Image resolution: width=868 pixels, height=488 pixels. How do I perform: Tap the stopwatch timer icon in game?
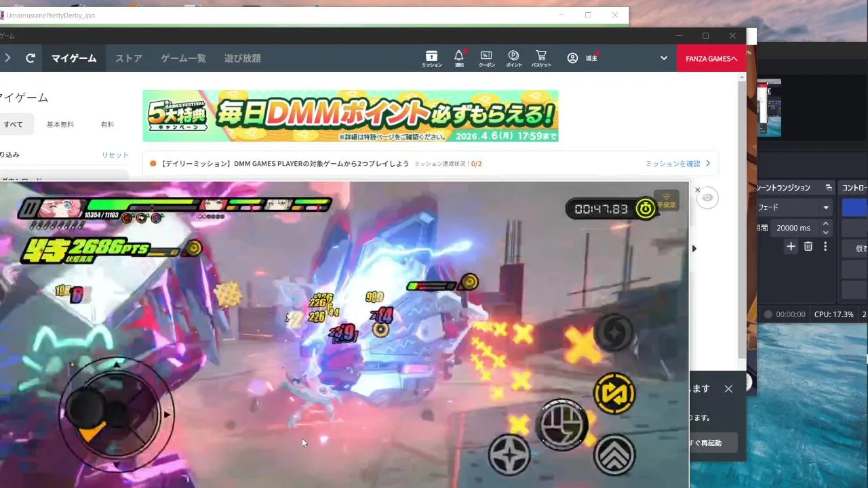tap(645, 209)
